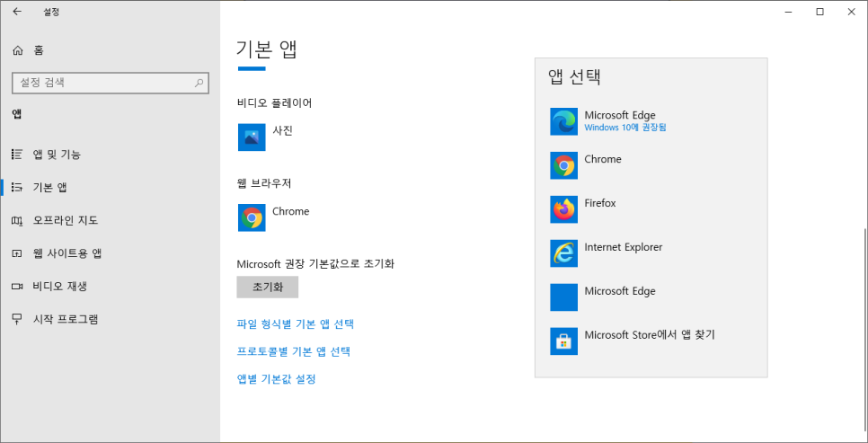
Task: Open 프로토콜별 기본 앱 선택 link
Action: coord(294,351)
